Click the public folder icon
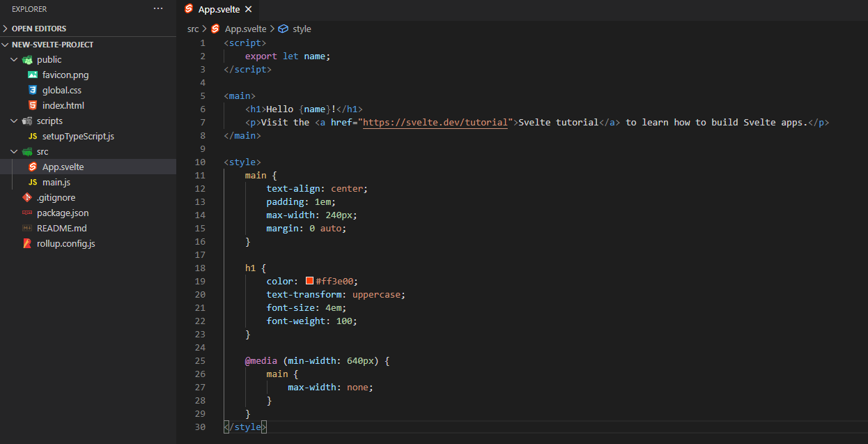The width and height of the screenshot is (868, 444). 27,59
